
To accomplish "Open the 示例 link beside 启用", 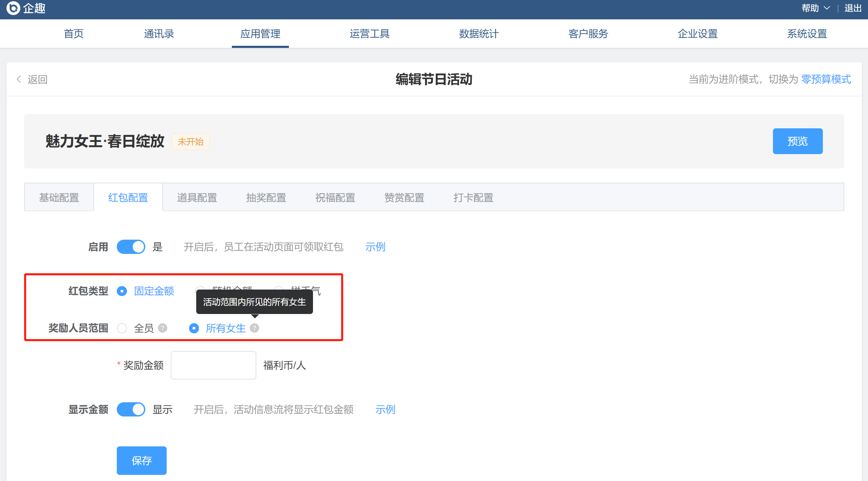I will click(x=375, y=247).
